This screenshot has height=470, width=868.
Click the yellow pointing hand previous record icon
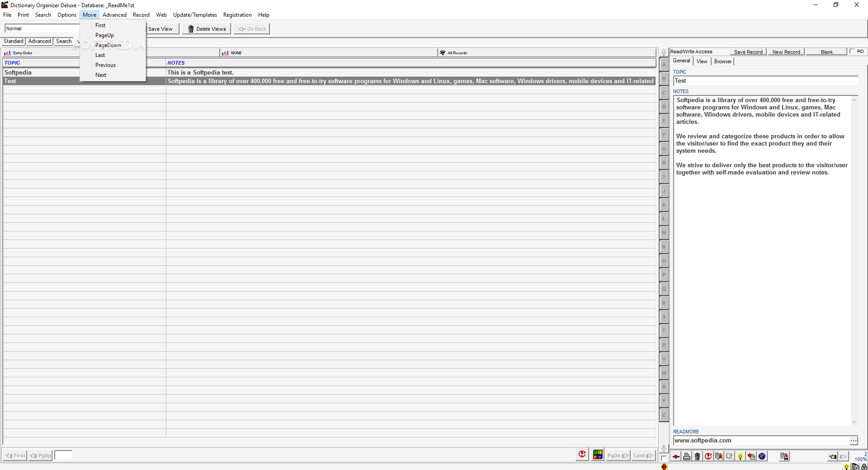[833, 457]
